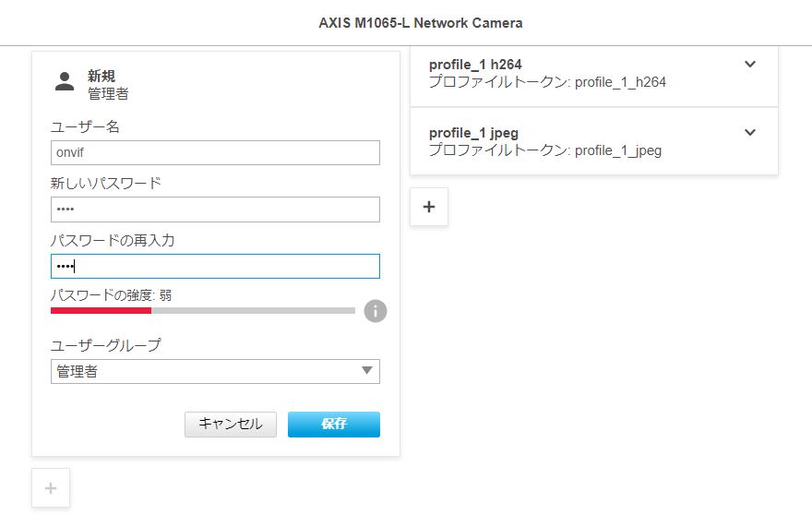Click the profile_1_jpeg token text
The width and height of the screenshot is (812, 527).
tap(545, 150)
